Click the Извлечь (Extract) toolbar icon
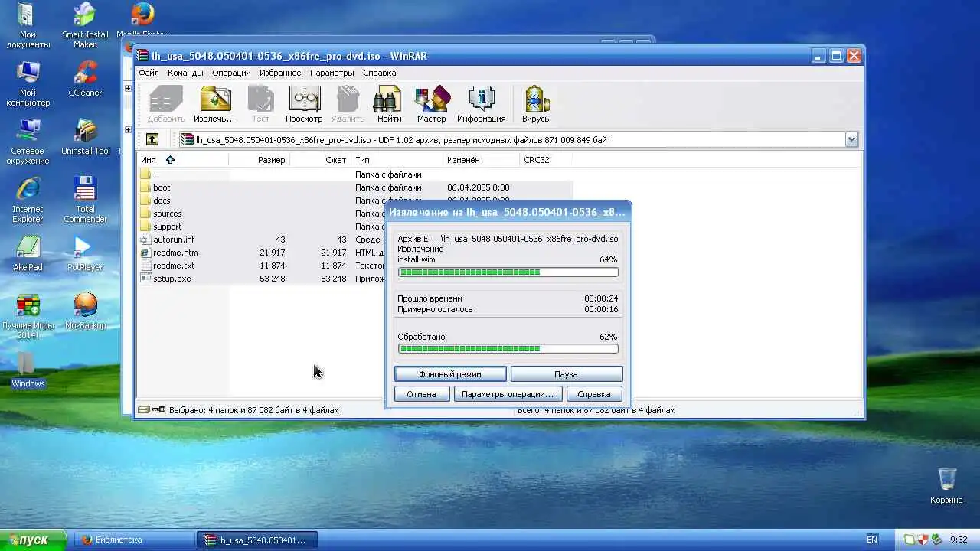This screenshot has height=551, width=980. click(x=215, y=104)
